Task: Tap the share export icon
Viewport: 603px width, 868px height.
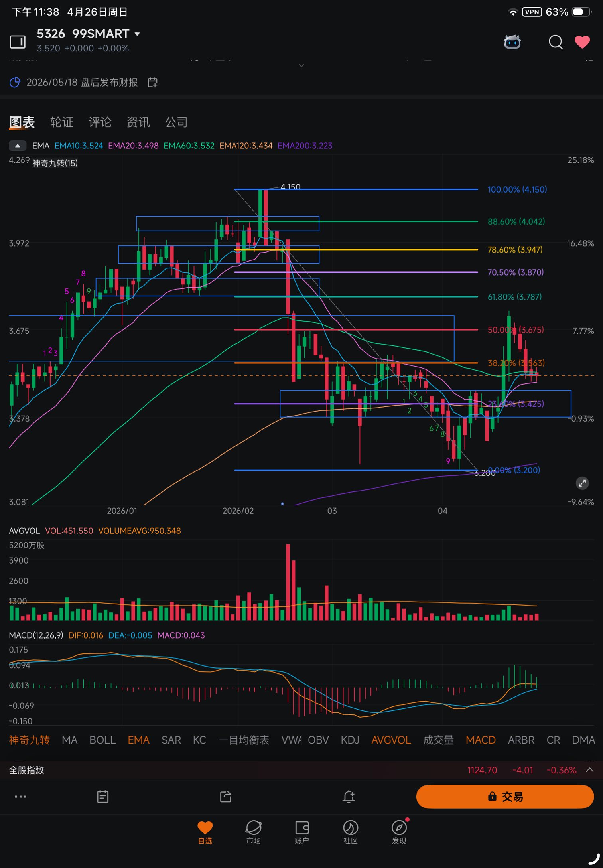Action: [226, 797]
